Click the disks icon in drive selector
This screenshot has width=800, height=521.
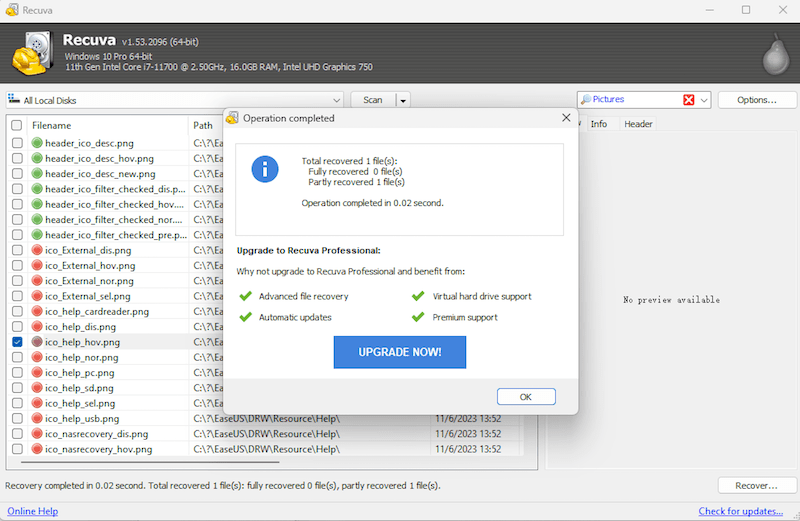click(14, 100)
